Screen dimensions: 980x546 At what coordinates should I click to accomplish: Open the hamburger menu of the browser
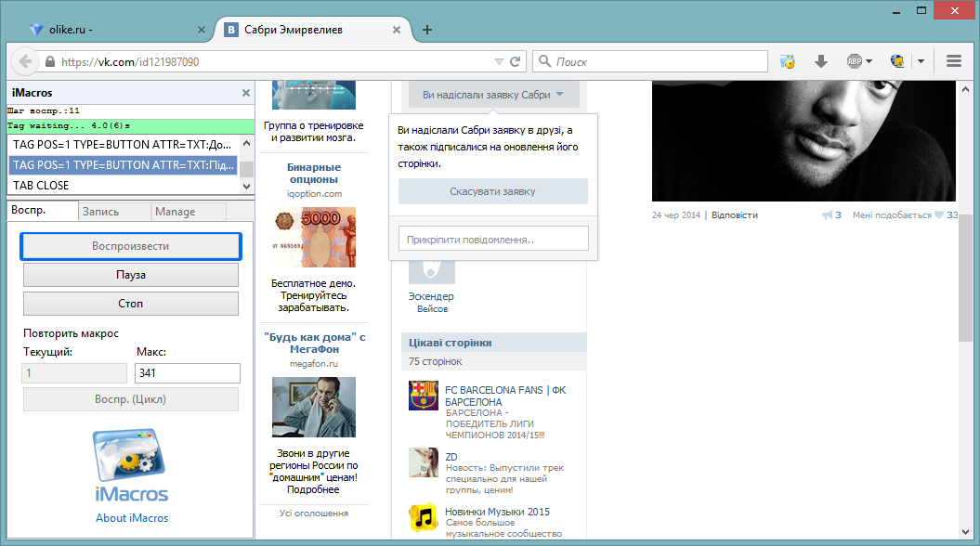[x=954, y=61]
